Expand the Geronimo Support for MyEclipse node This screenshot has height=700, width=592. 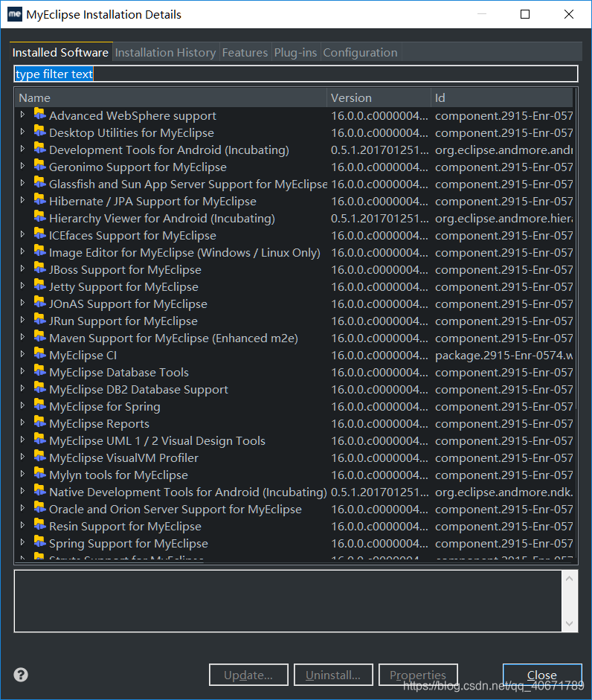[x=22, y=166]
